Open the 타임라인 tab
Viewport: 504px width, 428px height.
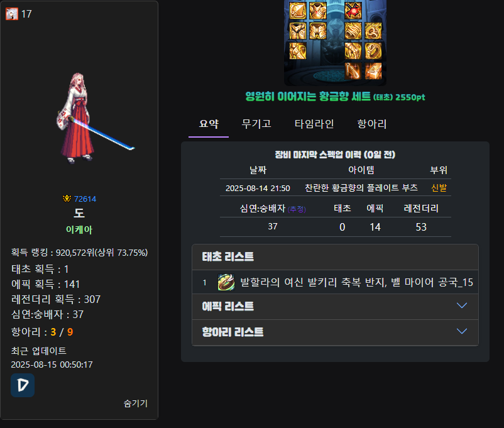[x=314, y=124]
